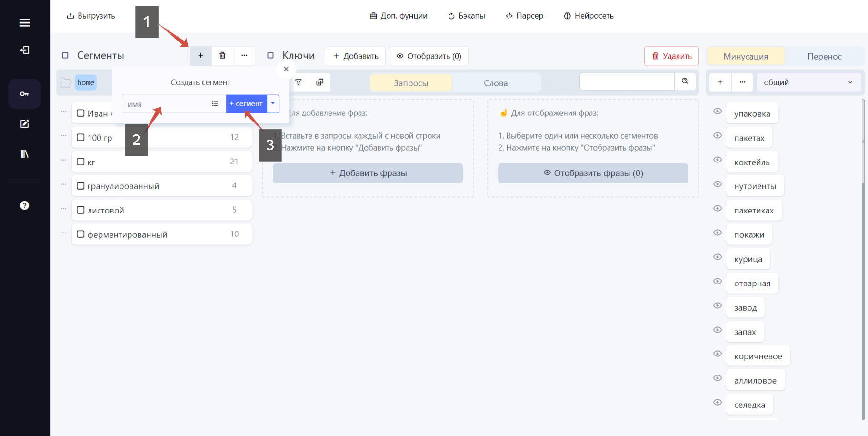Open the hamburger menu in sidebar
This screenshot has width=868, height=436.
click(24, 22)
